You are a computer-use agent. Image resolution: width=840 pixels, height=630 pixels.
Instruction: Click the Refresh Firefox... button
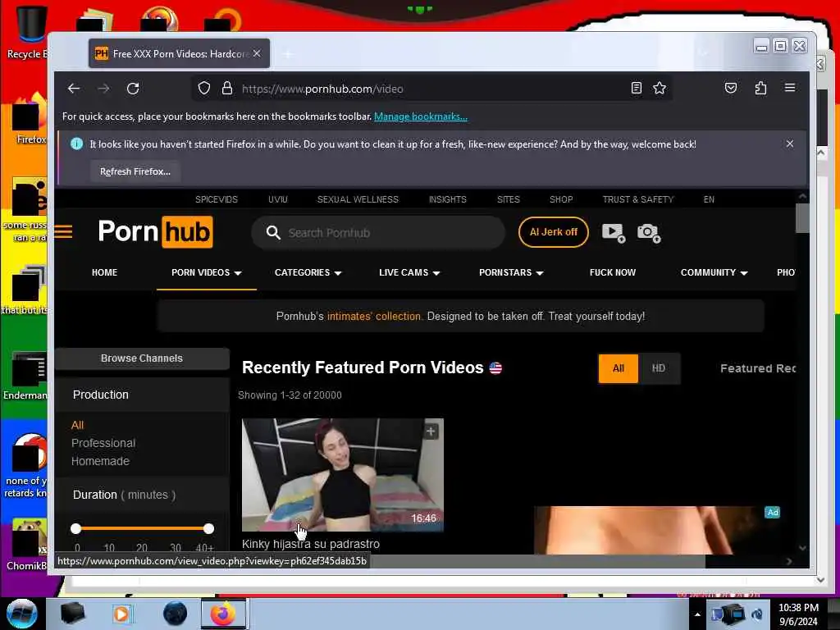point(135,171)
